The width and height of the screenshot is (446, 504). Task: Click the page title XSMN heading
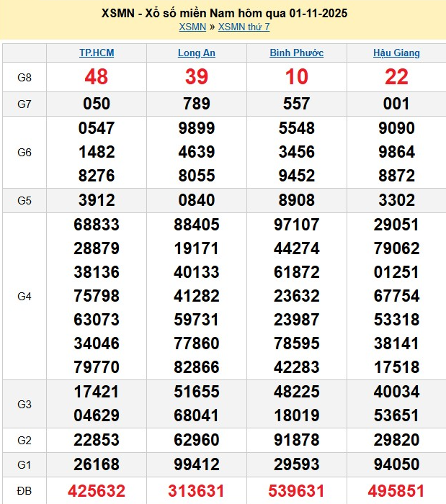click(223, 14)
